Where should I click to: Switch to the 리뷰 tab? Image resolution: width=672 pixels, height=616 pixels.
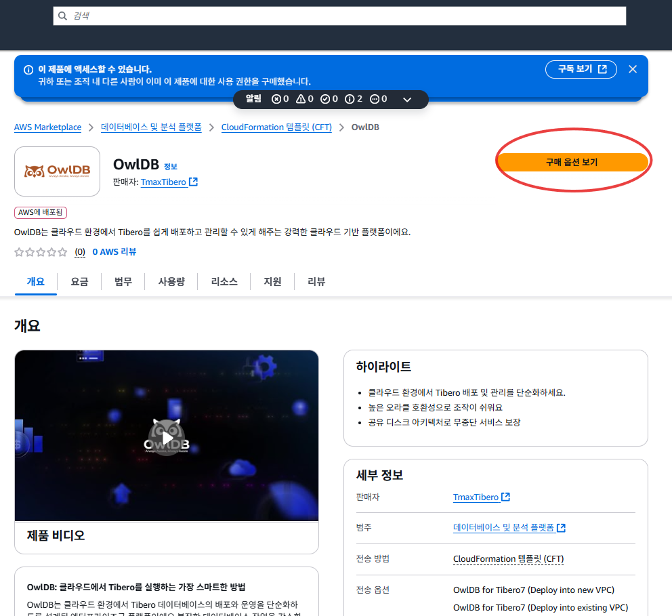[x=316, y=282]
